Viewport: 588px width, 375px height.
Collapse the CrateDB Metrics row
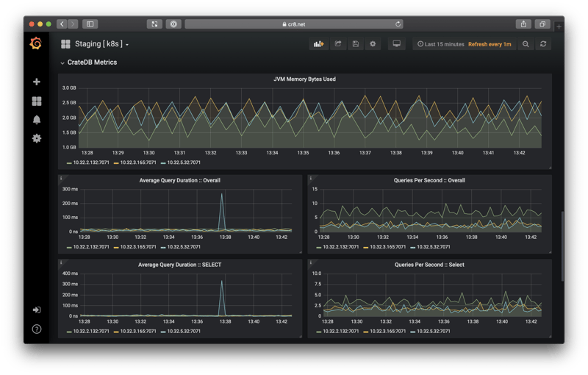[x=88, y=63]
